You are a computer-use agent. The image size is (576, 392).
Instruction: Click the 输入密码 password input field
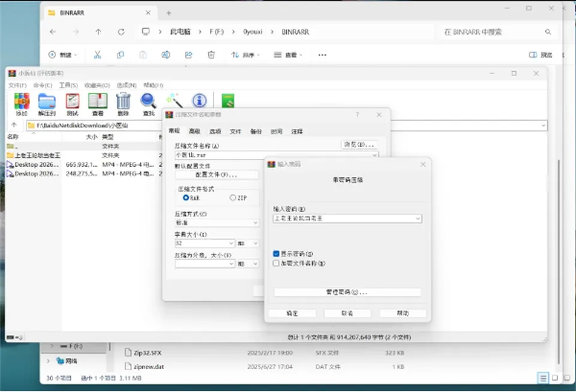(347, 218)
